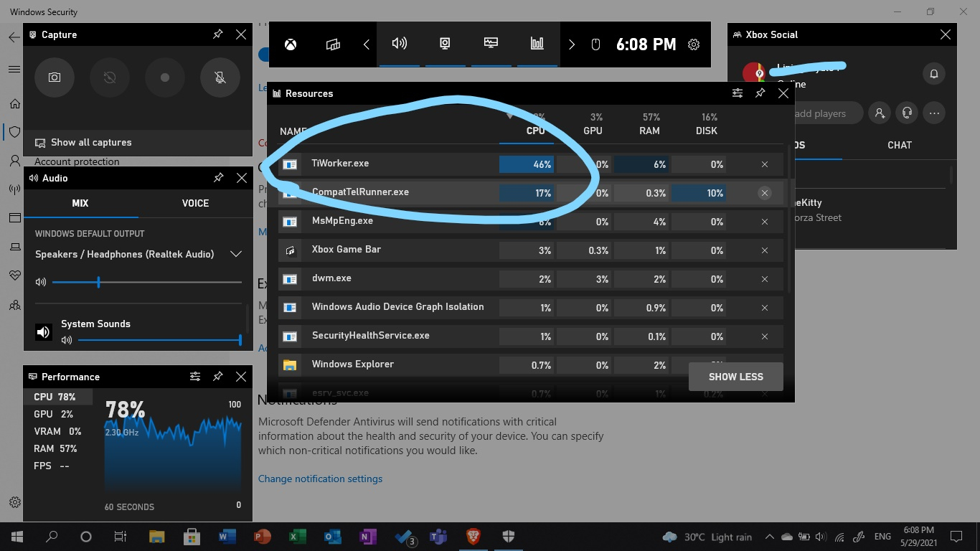Go back in Windows Security

click(x=14, y=37)
